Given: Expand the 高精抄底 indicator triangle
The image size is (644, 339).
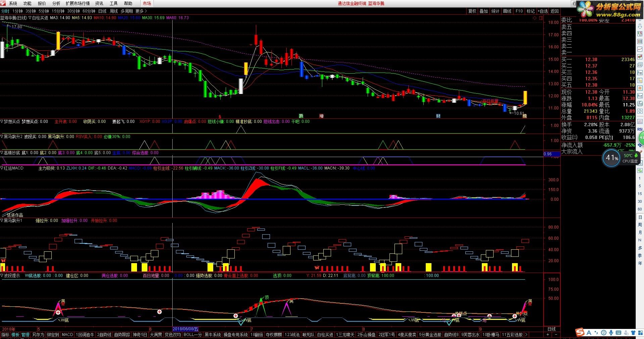Looking at the screenshot, I should tap(2, 153).
